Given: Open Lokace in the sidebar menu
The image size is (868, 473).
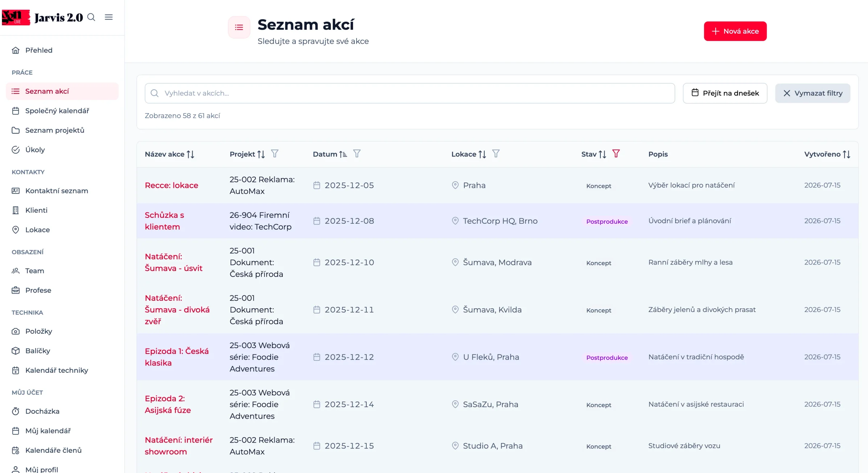Looking at the screenshot, I should click(x=62, y=230).
